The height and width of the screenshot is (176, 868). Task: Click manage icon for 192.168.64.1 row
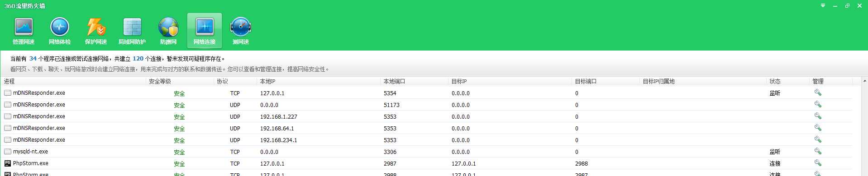(818, 128)
